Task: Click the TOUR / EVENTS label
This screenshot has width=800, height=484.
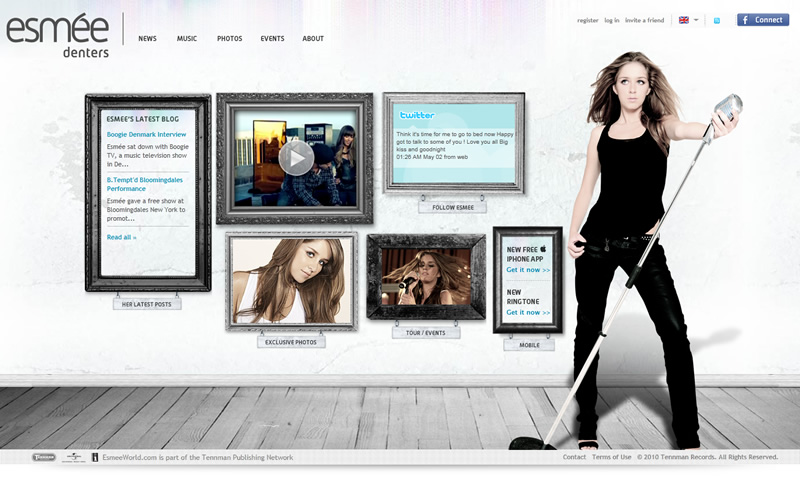Action: (x=426, y=333)
